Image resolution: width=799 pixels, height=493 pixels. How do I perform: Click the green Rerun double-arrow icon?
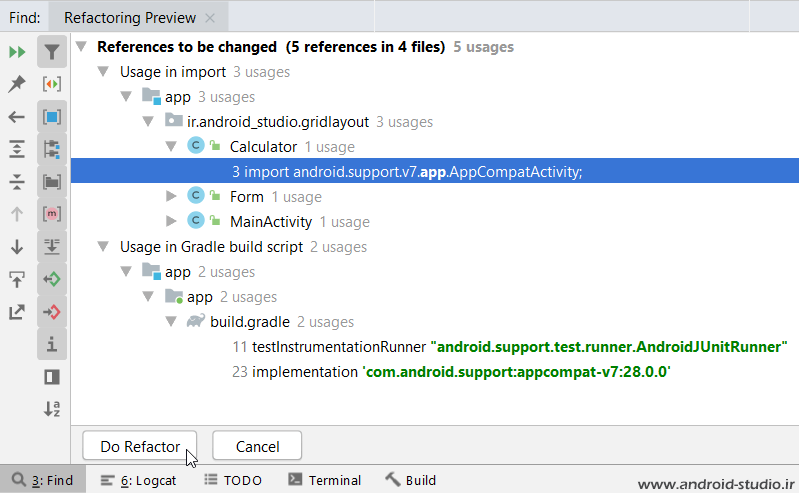pyautogui.click(x=17, y=52)
